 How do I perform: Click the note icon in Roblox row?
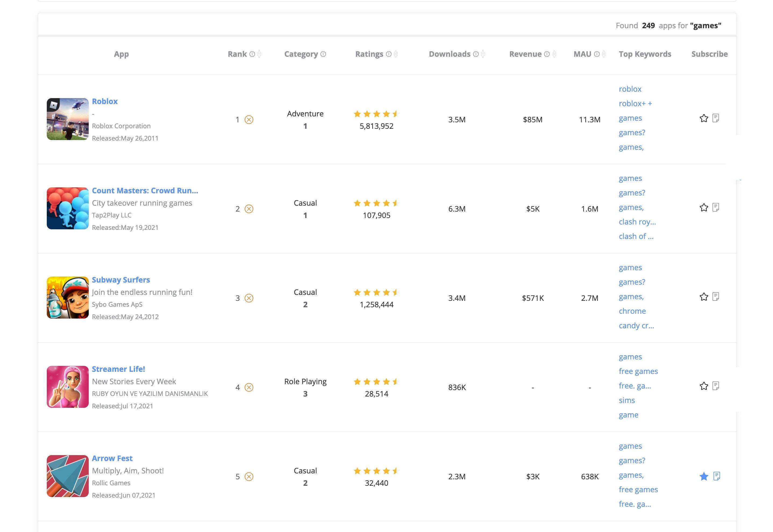tap(715, 118)
